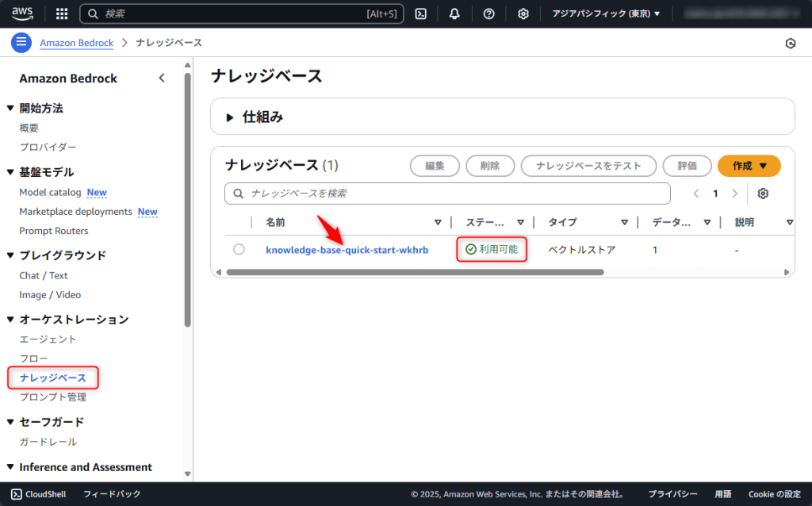Sort by the データ column arrow
The height and width of the screenshot is (506, 812).
pos(707,222)
